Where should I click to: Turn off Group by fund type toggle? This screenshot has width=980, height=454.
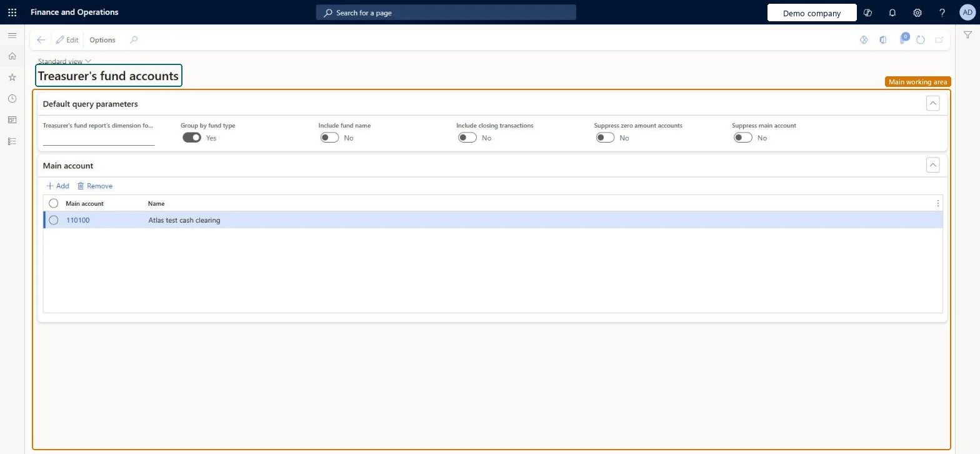[192, 138]
